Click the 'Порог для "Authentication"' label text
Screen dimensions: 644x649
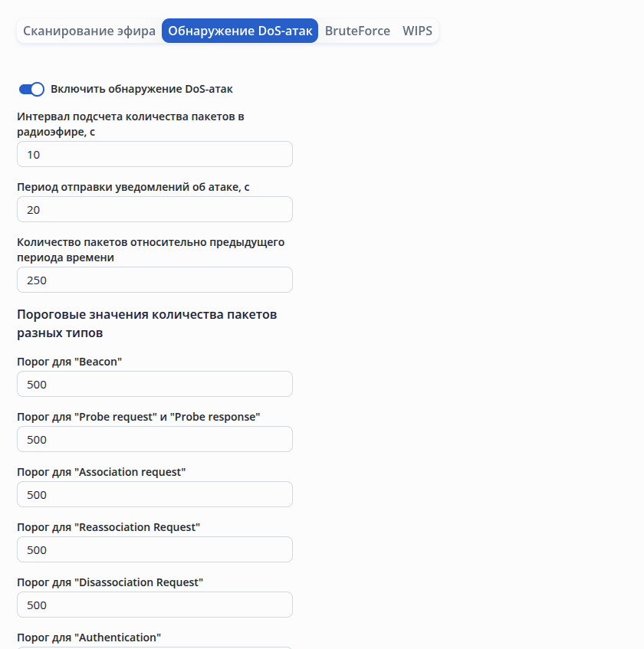point(89,638)
